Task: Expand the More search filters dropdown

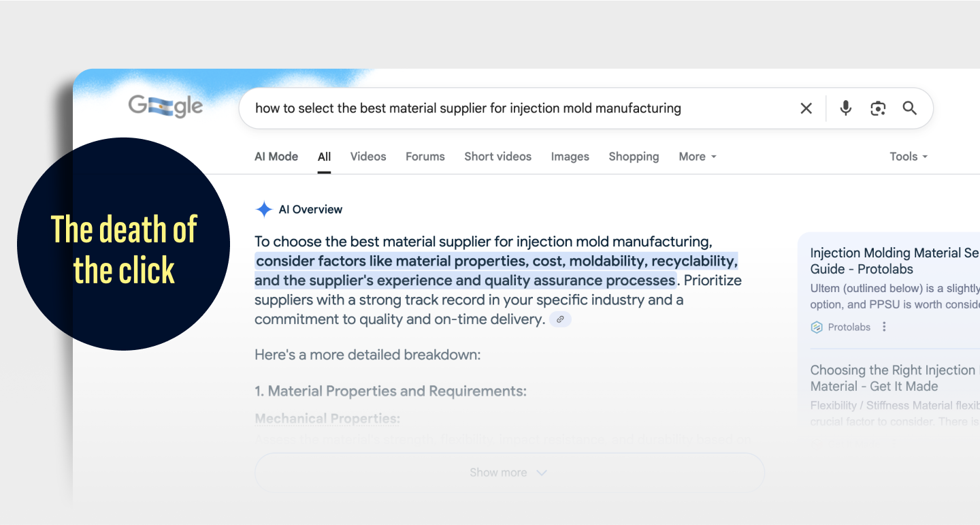Action: point(697,157)
